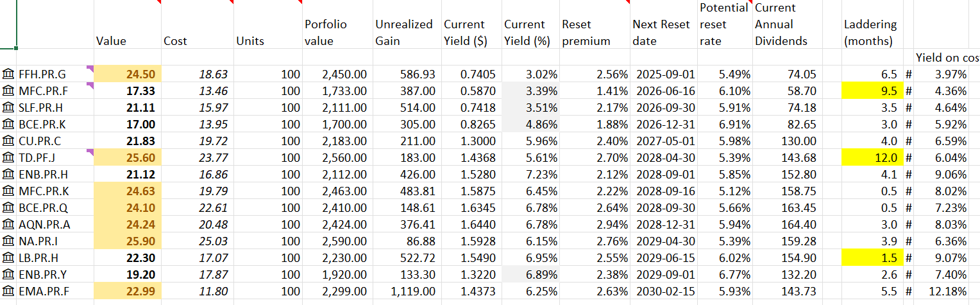Select the 19.20 value cell for ENB.PR.Y

coord(127,275)
